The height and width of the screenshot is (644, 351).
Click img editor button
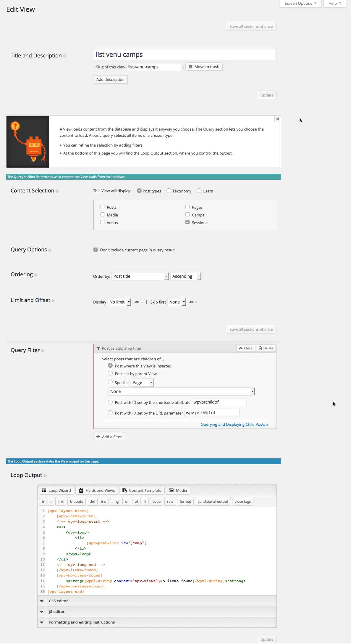116,502
